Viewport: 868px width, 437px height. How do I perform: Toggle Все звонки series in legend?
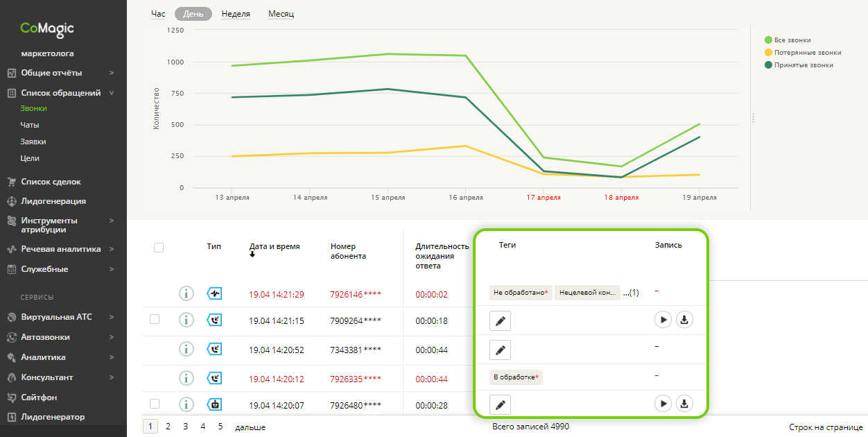(788, 40)
